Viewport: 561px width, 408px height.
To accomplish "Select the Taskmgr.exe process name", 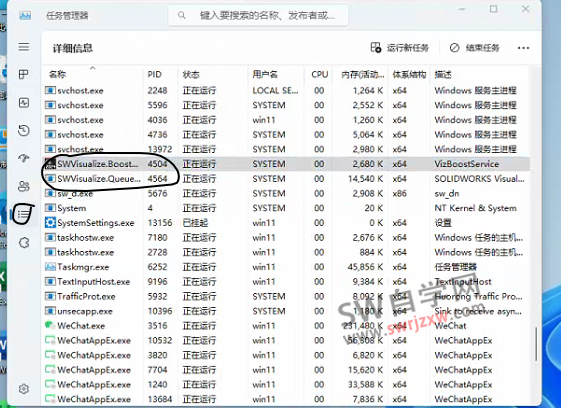I will 83,267.
